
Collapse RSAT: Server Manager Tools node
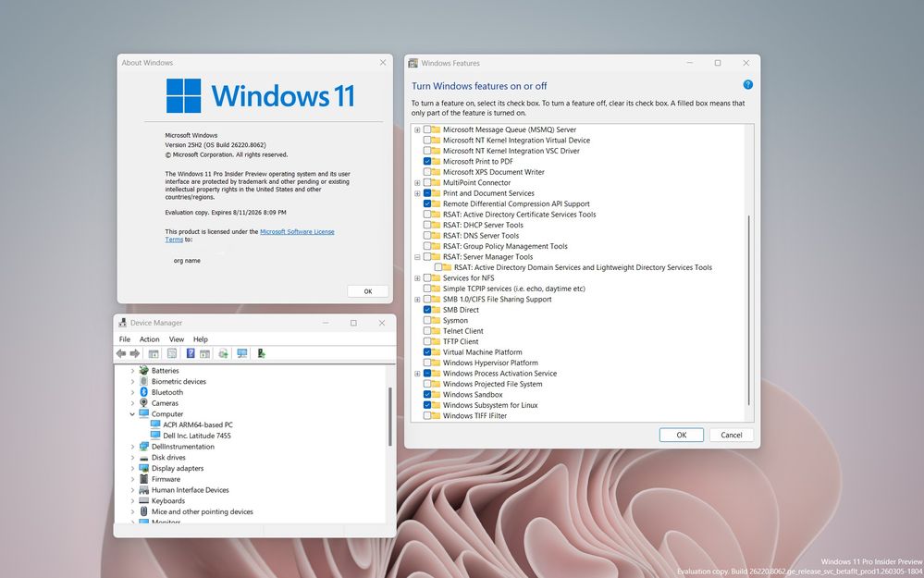(417, 257)
